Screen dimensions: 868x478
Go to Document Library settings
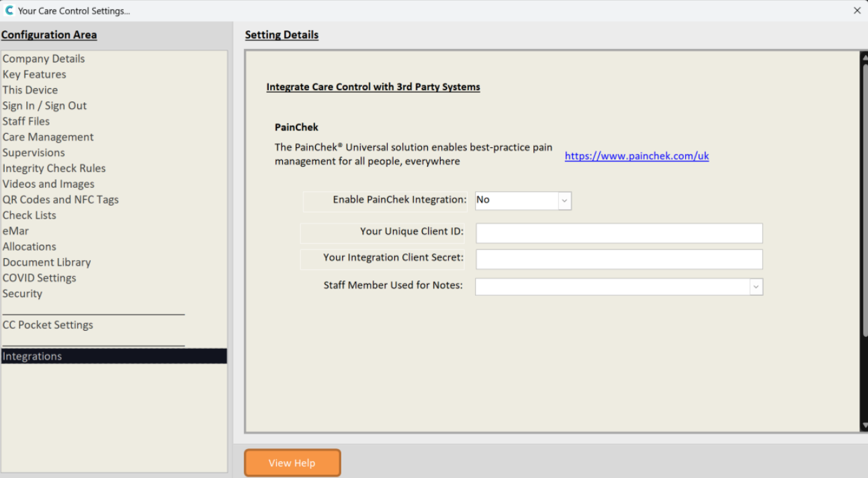(x=46, y=262)
